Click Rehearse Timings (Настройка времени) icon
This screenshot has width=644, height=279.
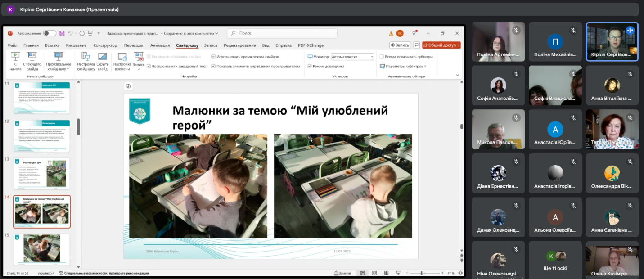[122, 60]
